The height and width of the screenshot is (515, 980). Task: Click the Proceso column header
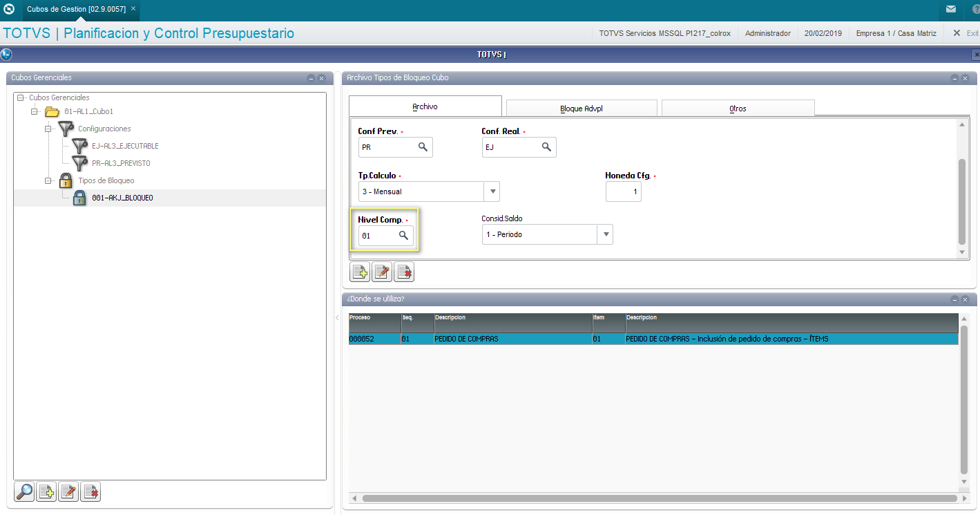(375, 323)
